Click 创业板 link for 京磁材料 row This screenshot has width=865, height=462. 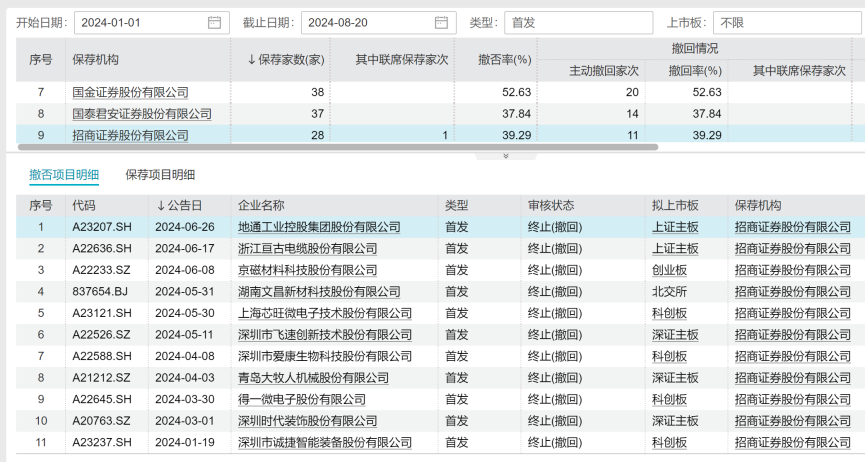click(669, 270)
